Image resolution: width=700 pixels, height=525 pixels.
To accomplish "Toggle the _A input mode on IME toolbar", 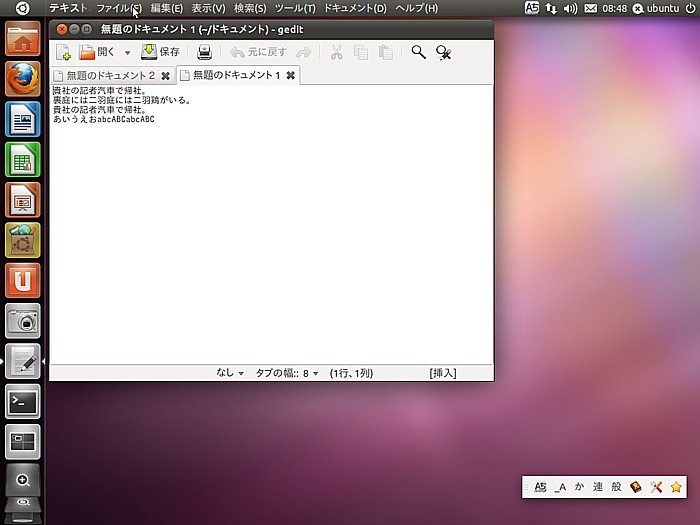I will click(561, 487).
